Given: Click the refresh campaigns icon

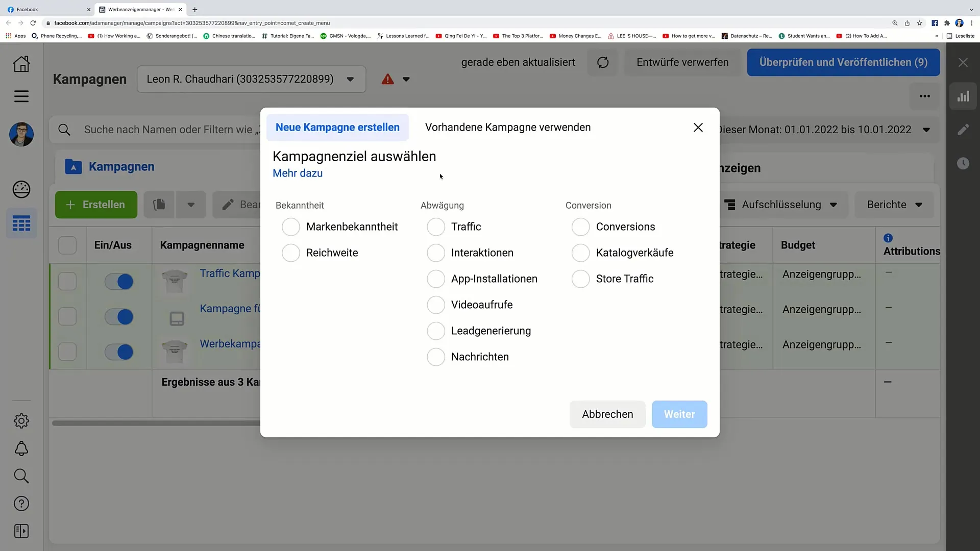Looking at the screenshot, I should tap(602, 62).
